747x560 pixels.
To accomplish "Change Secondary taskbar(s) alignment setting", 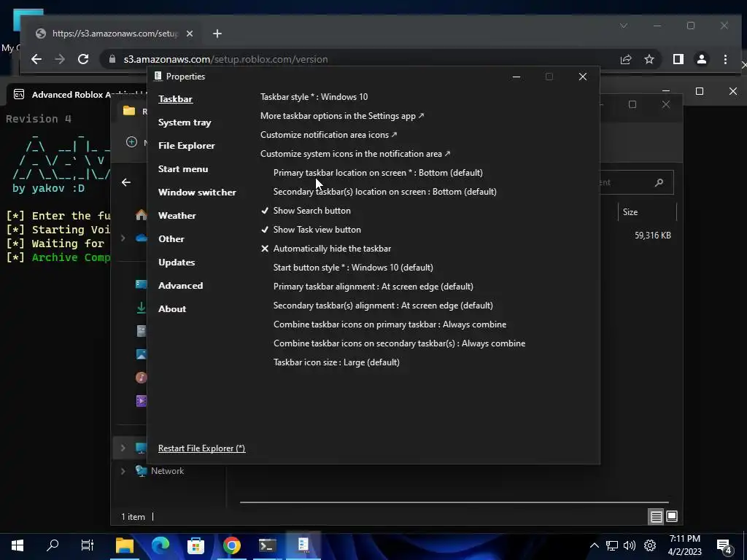I will click(x=383, y=306).
